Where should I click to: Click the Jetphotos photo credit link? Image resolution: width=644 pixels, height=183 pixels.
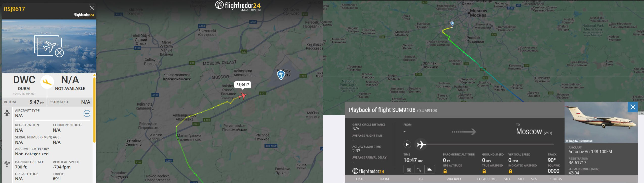tap(579, 141)
